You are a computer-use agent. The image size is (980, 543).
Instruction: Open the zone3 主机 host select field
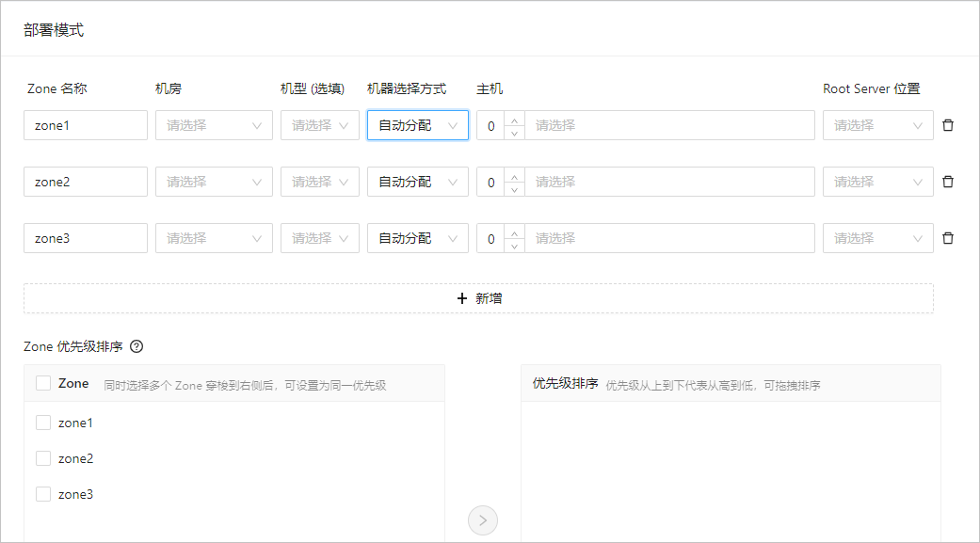(x=669, y=238)
